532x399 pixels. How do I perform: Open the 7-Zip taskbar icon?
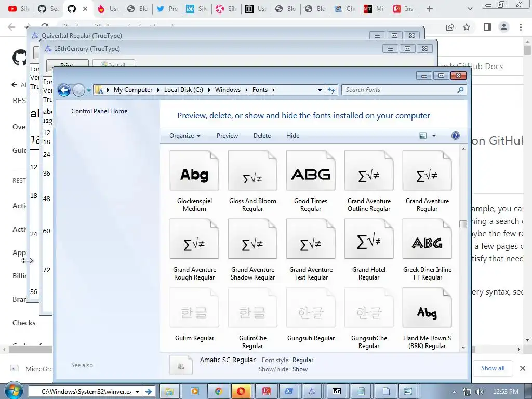[336, 391]
